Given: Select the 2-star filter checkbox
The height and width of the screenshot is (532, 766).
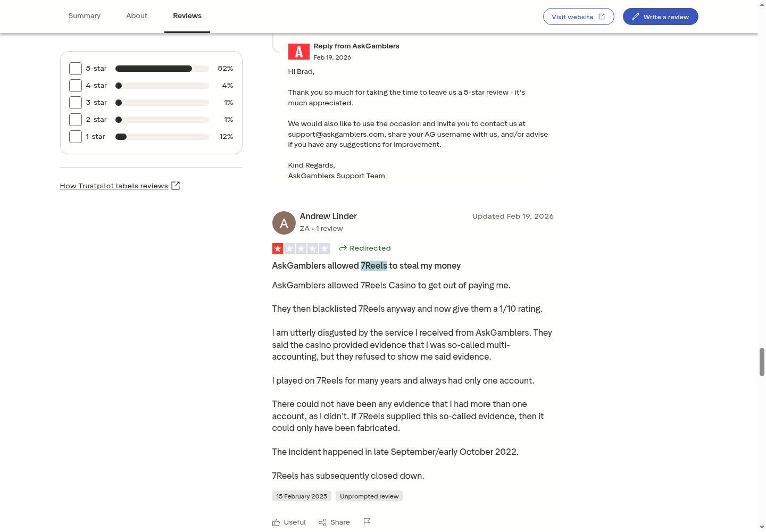Looking at the screenshot, I should (x=76, y=120).
